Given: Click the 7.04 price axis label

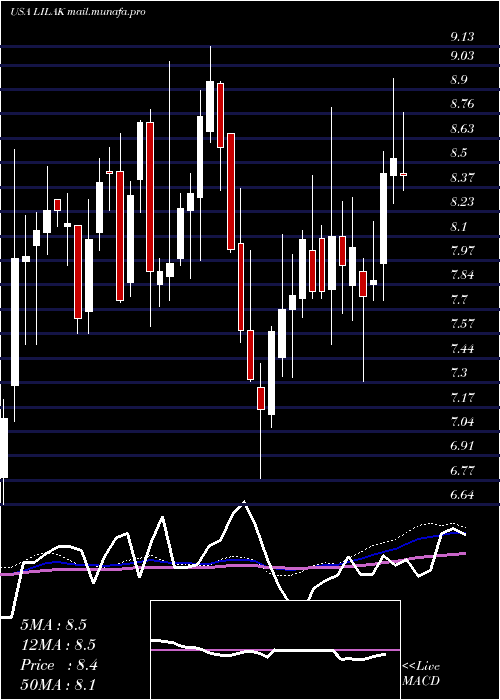Looking at the screenshot, I should [462, 421].
